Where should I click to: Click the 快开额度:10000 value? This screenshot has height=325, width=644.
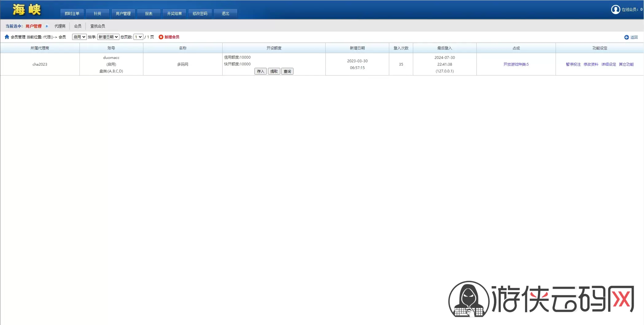click(237, 64)
